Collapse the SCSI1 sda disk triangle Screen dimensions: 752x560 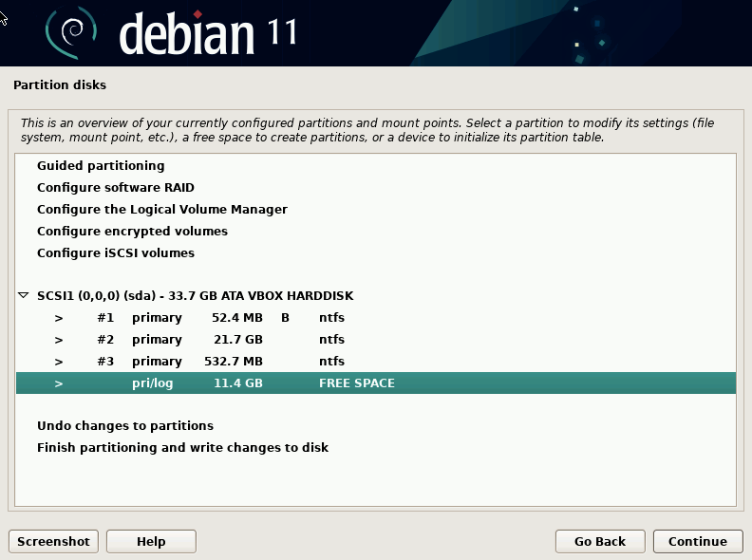(x=24, y=296)
